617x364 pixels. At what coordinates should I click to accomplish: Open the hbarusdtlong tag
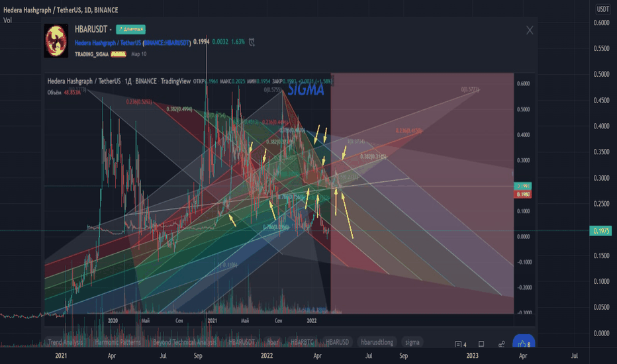(x=377, y=342)
